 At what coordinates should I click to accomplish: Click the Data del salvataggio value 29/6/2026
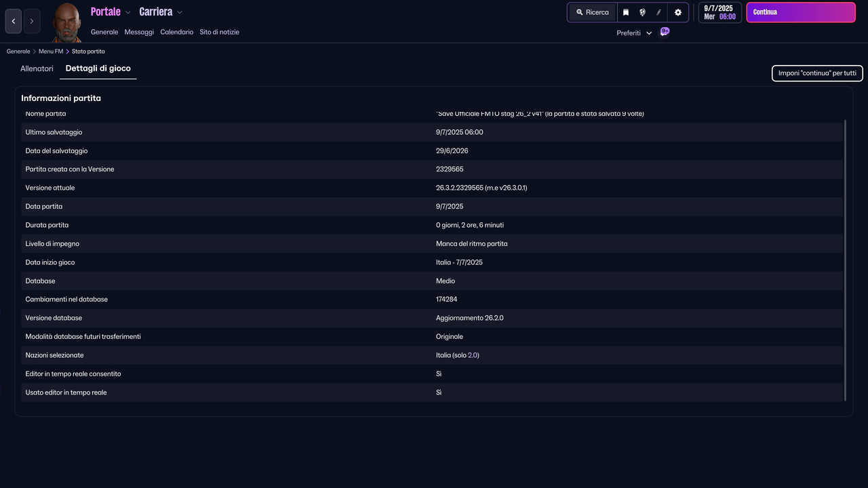[x=452, y=150]
